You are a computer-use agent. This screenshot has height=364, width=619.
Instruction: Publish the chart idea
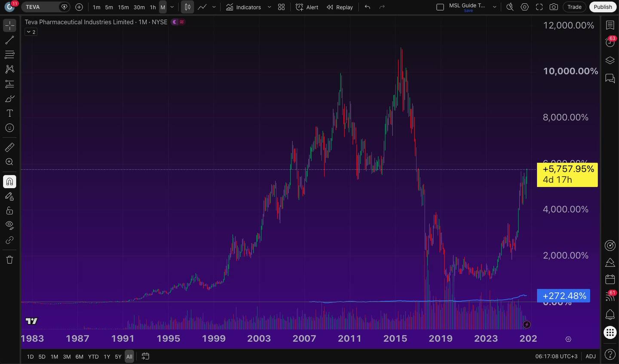click(x=603, y=7)
